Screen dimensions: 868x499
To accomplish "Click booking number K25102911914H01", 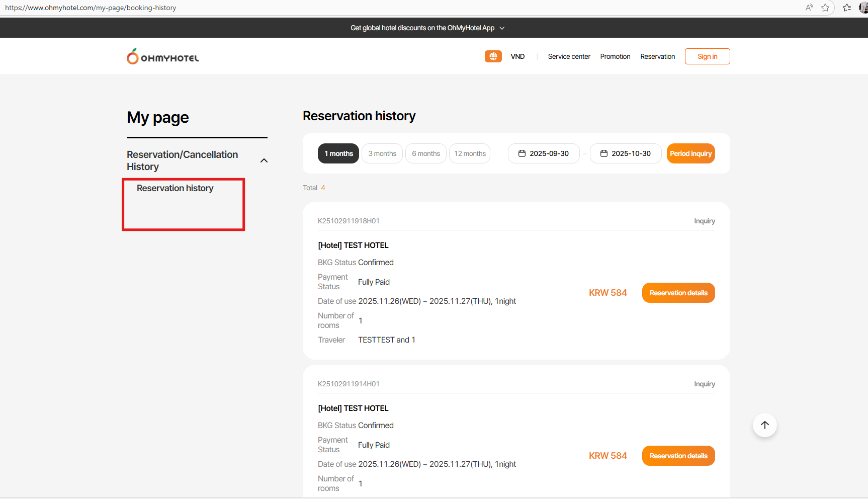I will pos(349,384).
